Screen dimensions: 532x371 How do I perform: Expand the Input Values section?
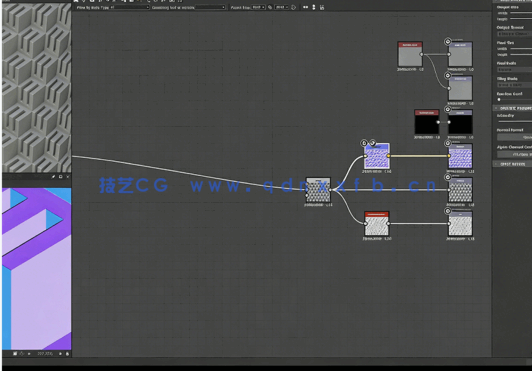(x=513, y=164)
